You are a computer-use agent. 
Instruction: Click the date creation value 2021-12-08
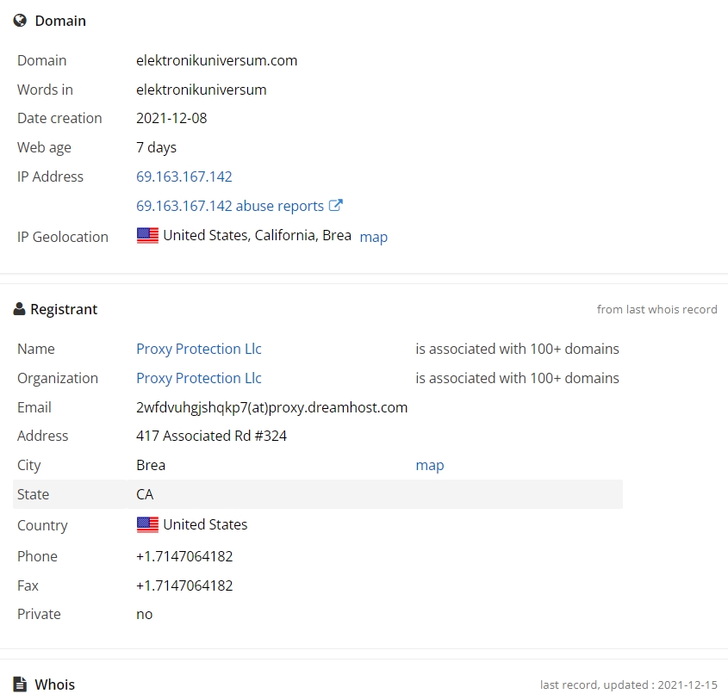tap(171, 118)
